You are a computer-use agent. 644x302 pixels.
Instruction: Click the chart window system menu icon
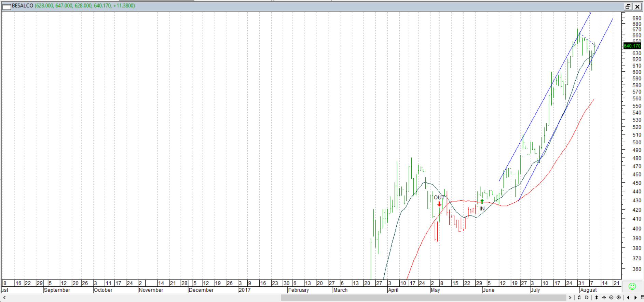(x=7, y=6)
